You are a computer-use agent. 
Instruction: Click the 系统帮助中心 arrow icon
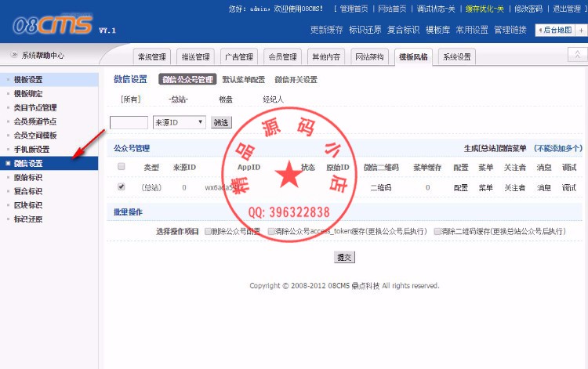[x=14, y=55]
